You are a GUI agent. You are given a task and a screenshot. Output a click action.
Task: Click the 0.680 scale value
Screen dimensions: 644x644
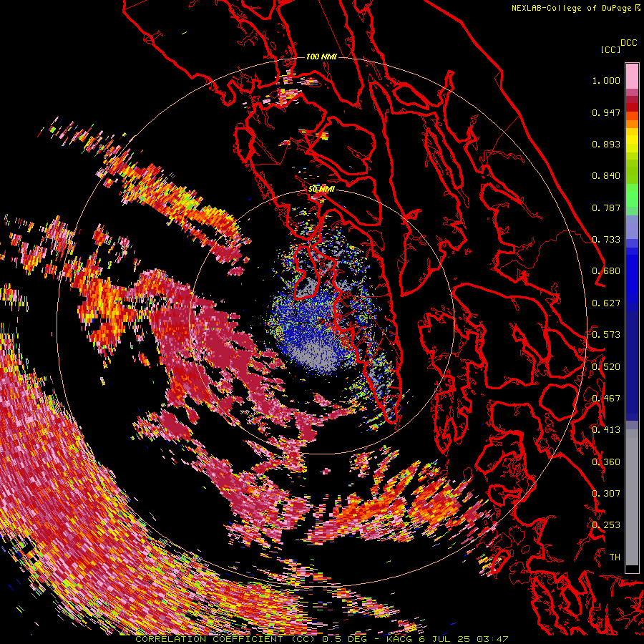(606, 271)
